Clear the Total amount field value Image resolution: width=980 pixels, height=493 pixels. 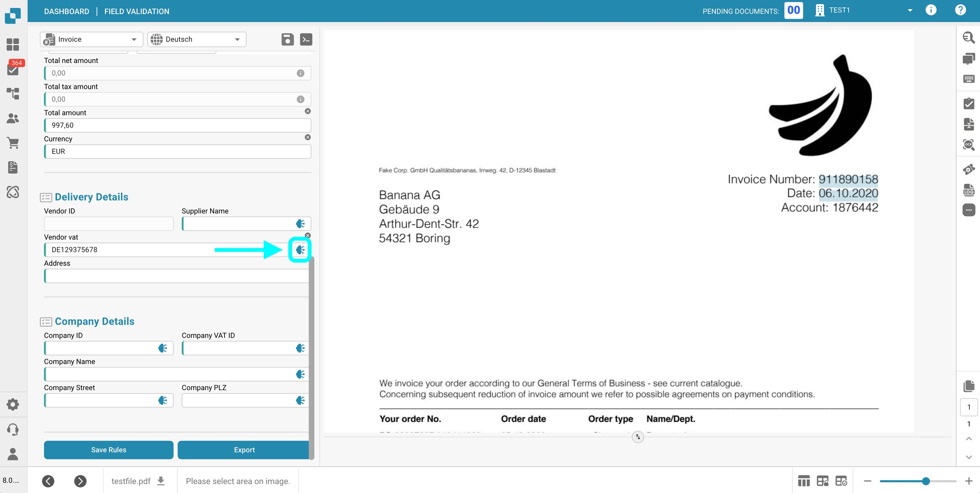click(x=308, y=111)
